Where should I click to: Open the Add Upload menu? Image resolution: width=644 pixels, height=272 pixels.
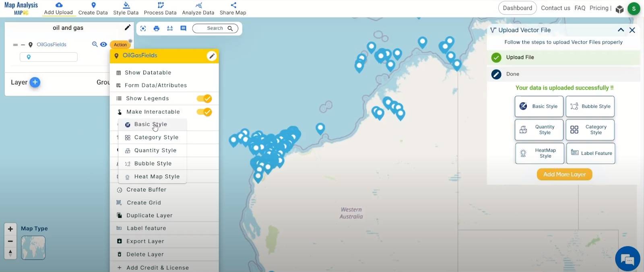(x=58, y=8)
